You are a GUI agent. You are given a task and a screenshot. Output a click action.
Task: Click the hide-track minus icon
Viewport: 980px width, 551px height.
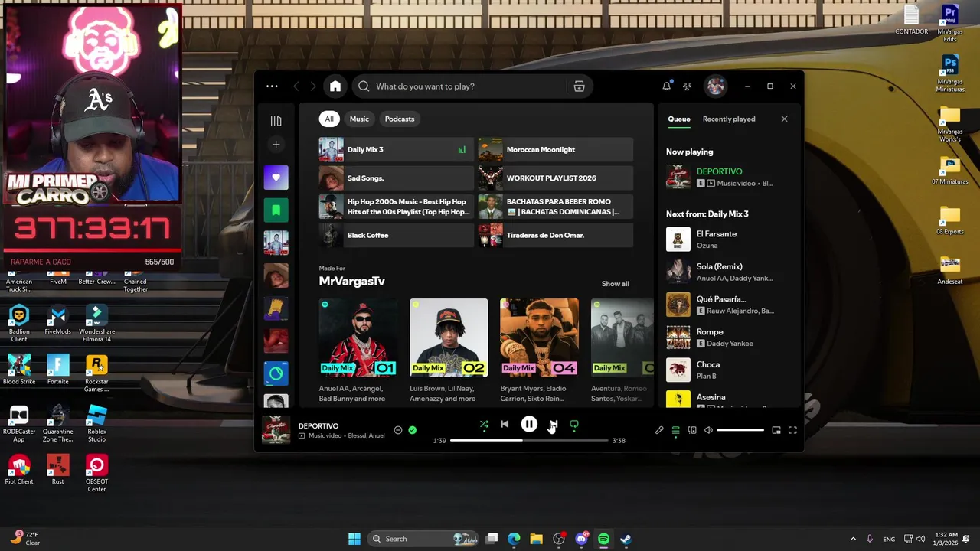click(x=398, y=430)
